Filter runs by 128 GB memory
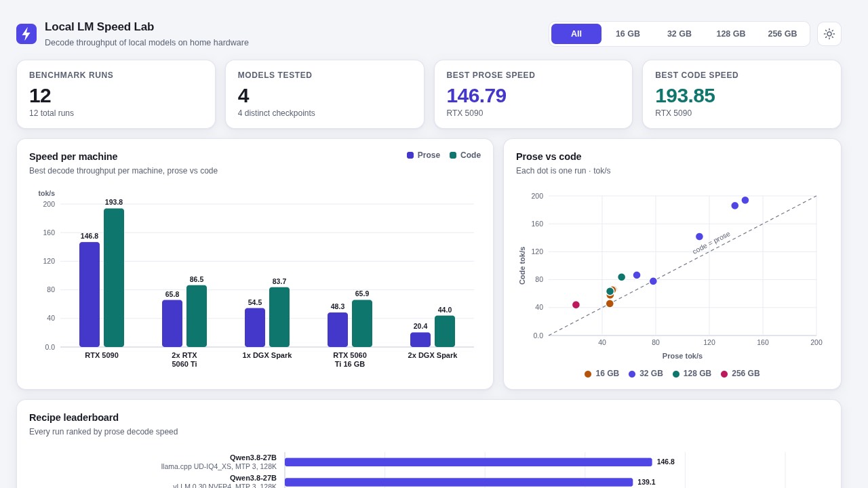 731,34
